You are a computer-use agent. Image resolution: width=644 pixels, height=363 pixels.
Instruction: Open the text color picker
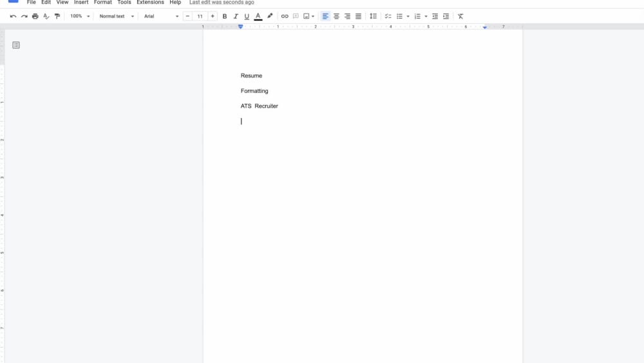tap(258, 17)
